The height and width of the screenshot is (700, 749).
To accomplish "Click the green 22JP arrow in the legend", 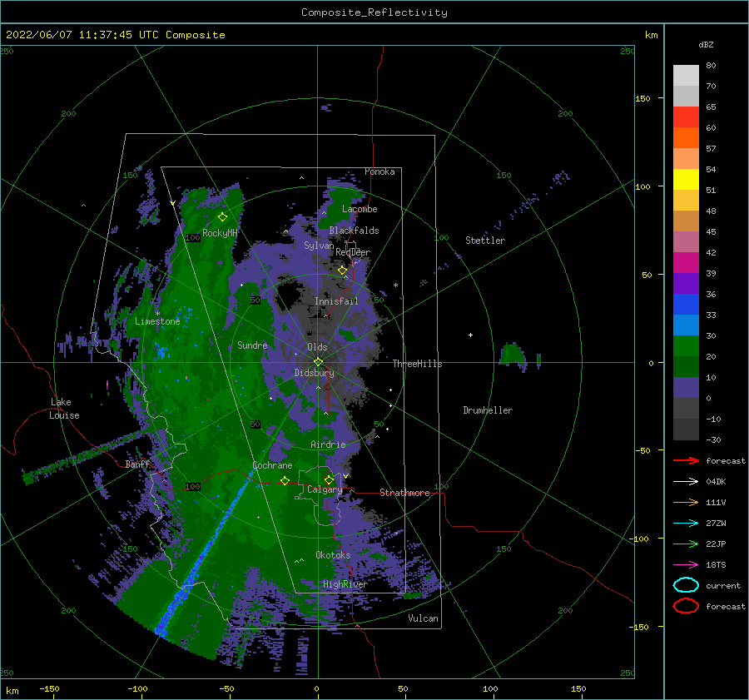I will 686,544.
